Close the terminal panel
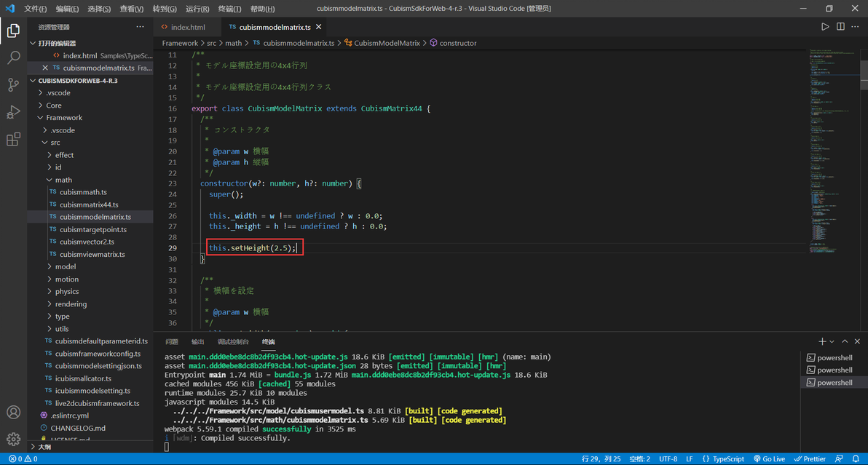Viewport: 868px width, 465px height. (x=857, y=342)
